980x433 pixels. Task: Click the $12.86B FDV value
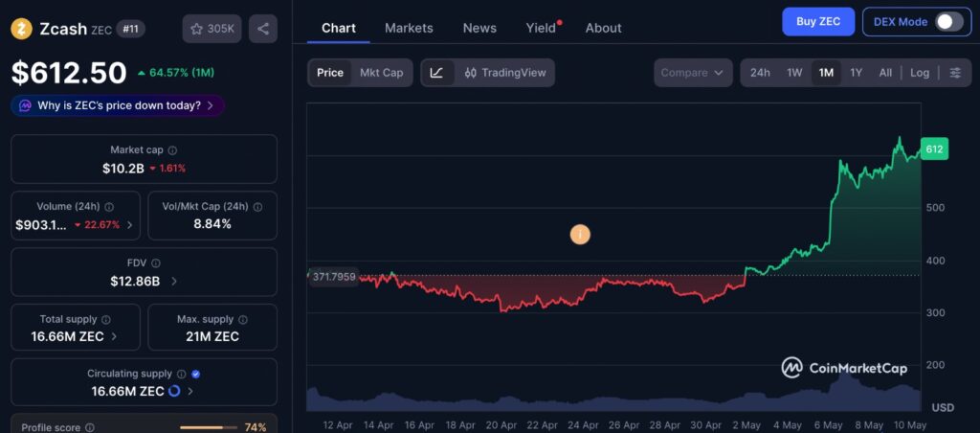tap(135, 282)
